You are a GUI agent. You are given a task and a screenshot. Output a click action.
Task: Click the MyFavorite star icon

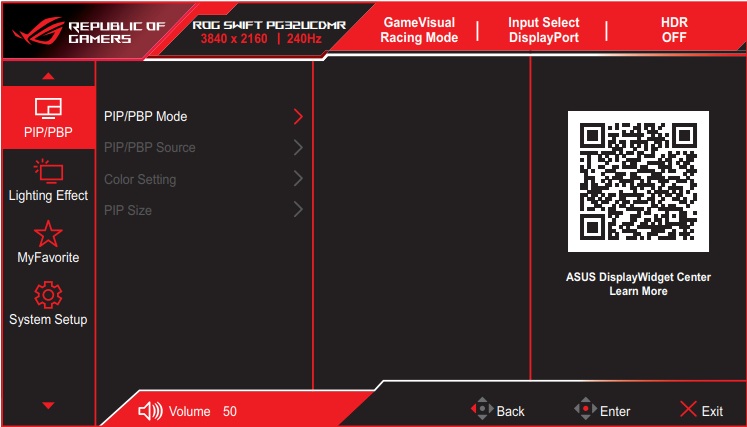click(48, 233)
